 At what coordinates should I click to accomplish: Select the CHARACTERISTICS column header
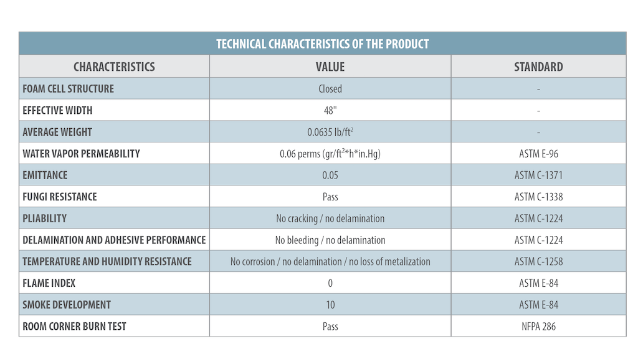(114, 67)
